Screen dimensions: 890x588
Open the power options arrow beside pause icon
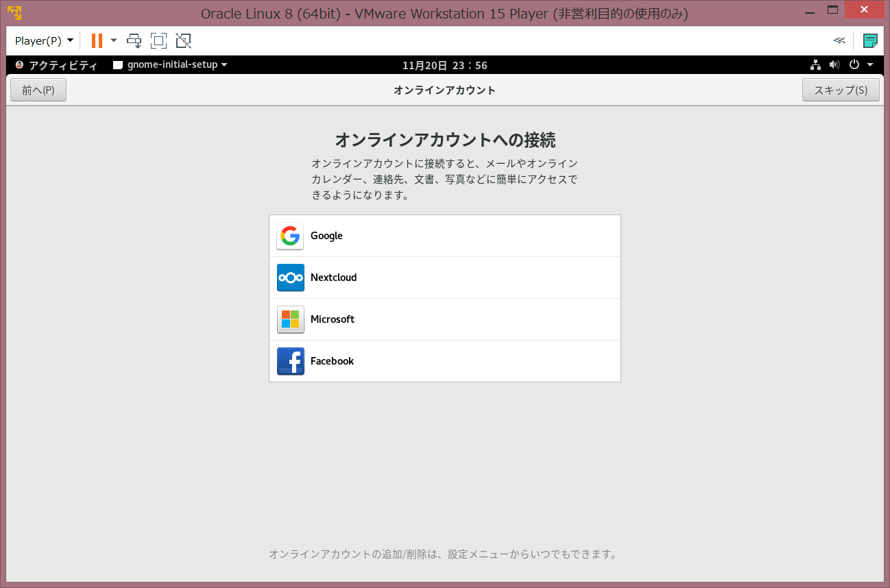(114, 40)
